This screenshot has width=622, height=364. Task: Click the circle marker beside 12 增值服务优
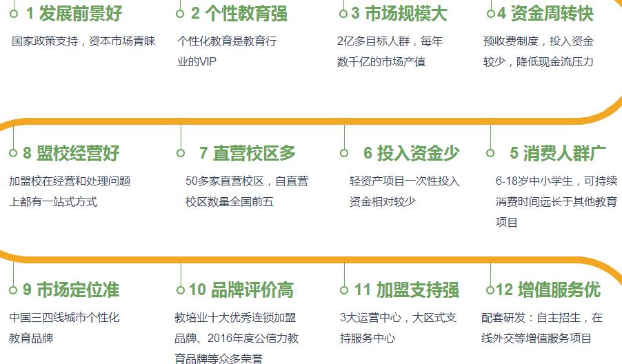coord(490,290)
